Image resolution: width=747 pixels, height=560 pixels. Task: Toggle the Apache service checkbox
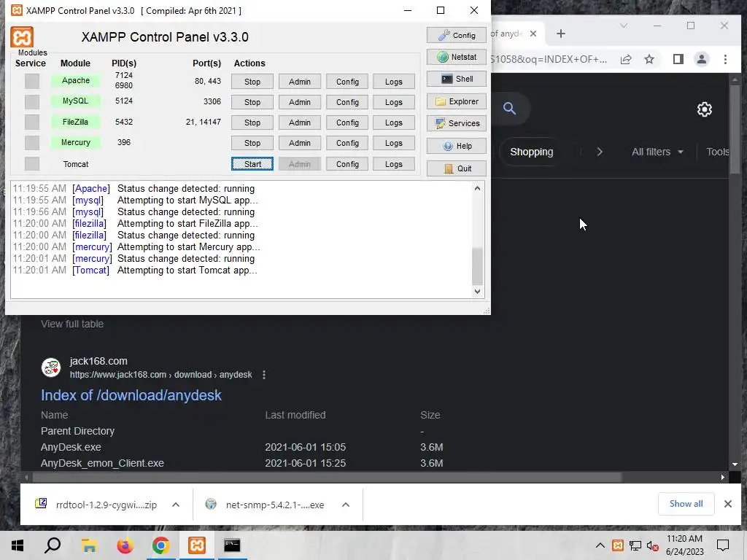32,81
